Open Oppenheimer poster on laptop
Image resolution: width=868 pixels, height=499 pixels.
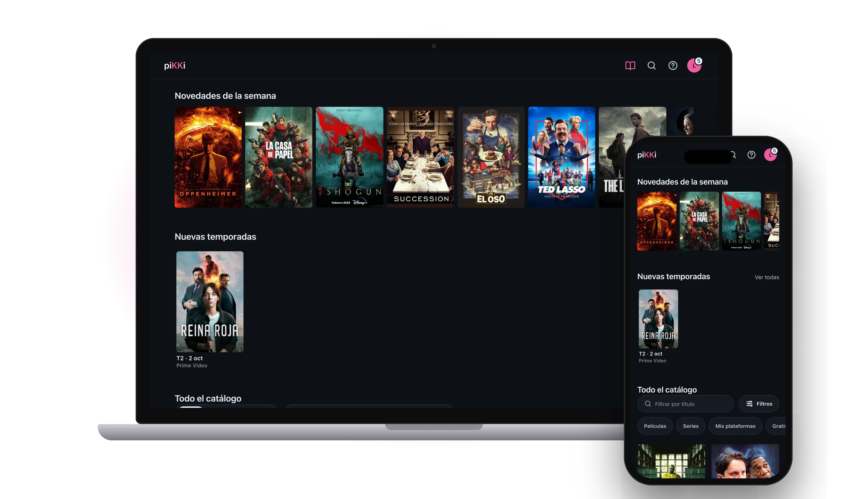pos(208,157)
